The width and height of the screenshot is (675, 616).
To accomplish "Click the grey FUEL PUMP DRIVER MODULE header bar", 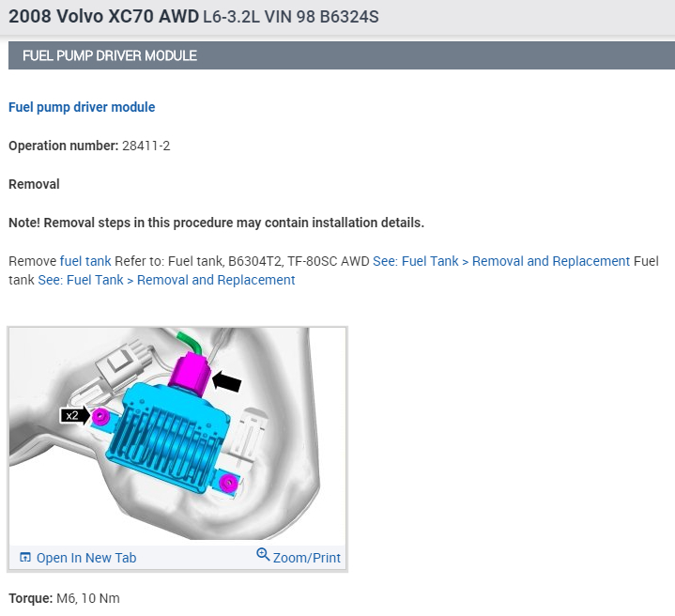I will [342, 55].
